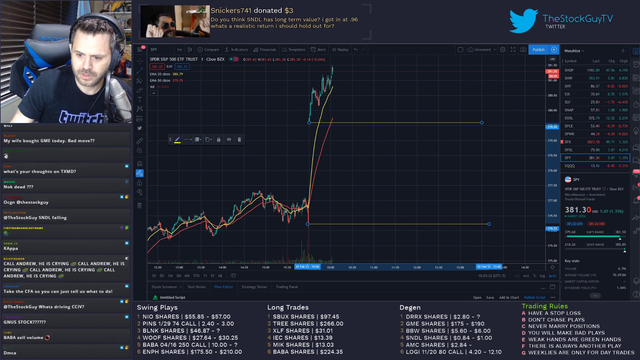The height and width of the screenshot is (360, 640).
Task: Delete selected line using floating toolbar trash
Action: coord(239,140)
